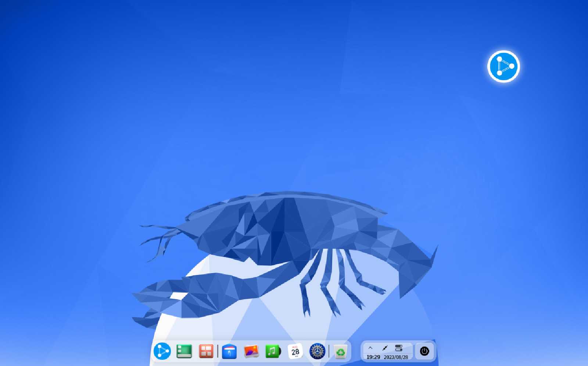The image size is (588, 366).
Task: Open the quick settings toggles tray icon
Action: click(399, 348)
